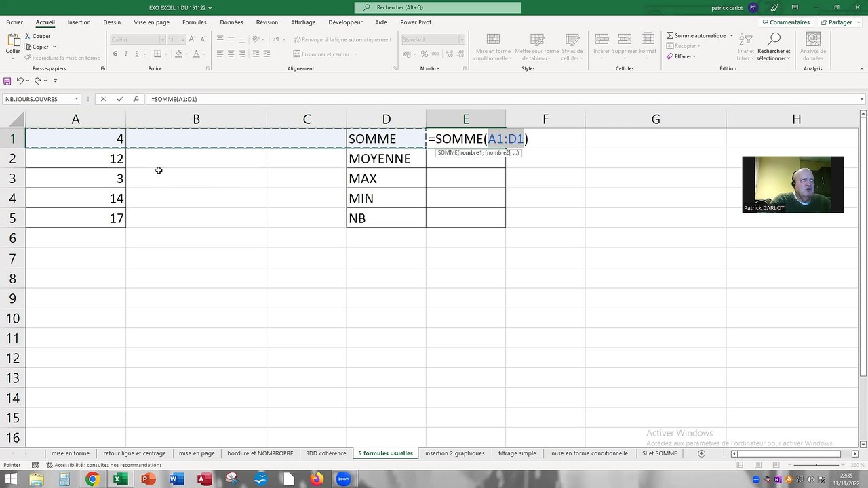The height and width of the screenshot is (488, 868).
Task: Open Rechercher et sélectionner magnifier
Action: (x=774, y=39)
